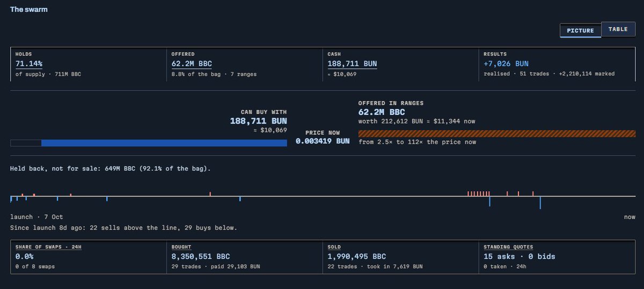
Task: Click the 'CAN BUY WITH' label
Action: coord(264,112)
